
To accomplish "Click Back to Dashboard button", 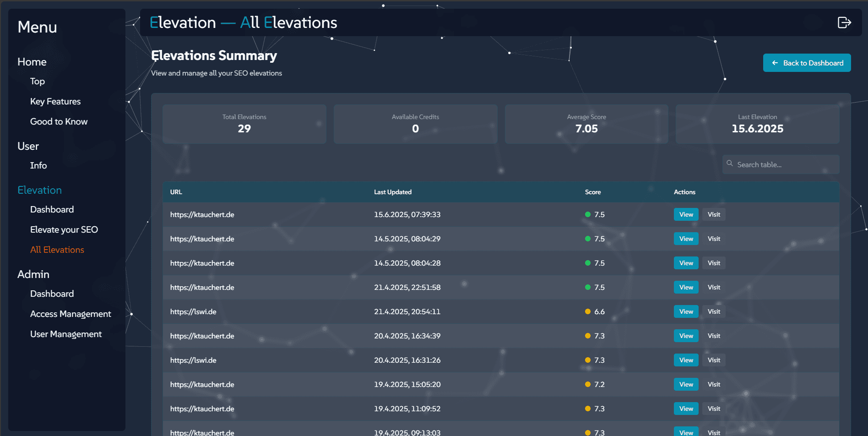I will (x=807, y=63).
